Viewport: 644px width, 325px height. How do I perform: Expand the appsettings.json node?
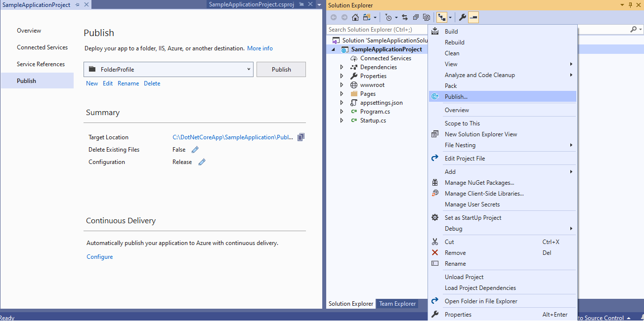tap(342, 103)
